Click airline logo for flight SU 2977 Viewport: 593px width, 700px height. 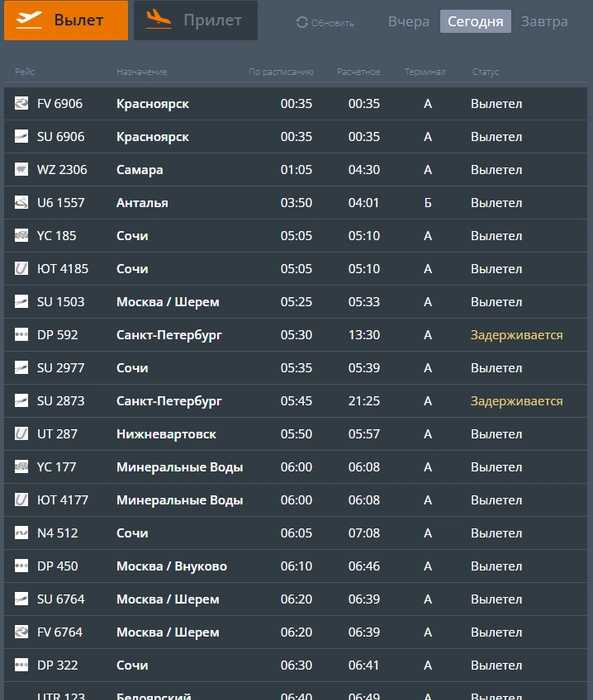(21, 367)
